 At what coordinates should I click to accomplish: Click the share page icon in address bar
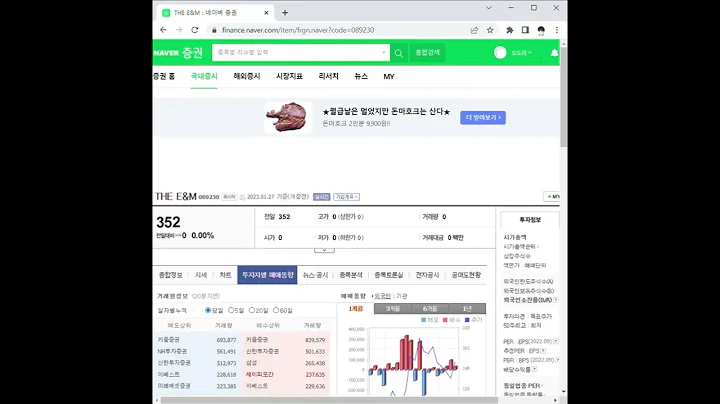point(474,30)
